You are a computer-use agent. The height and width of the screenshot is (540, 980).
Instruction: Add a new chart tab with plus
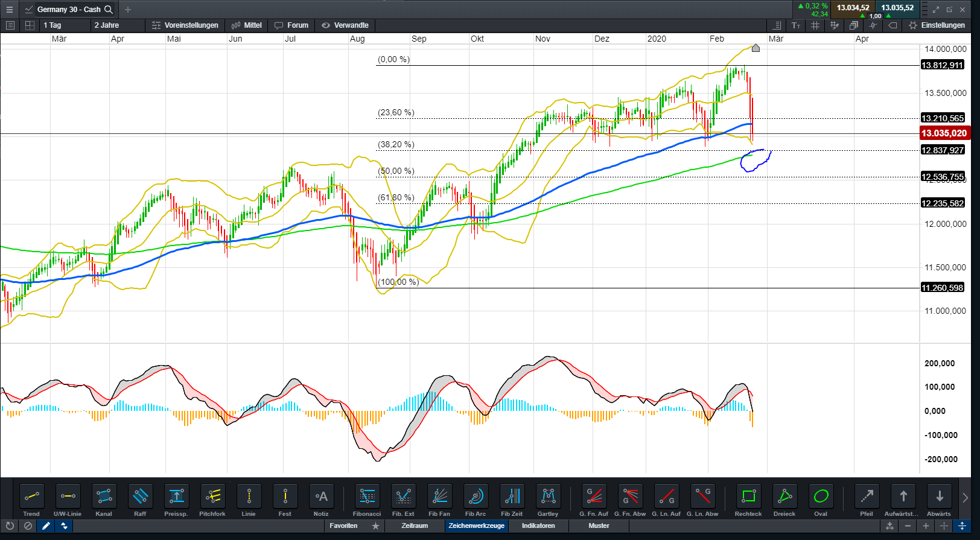(127, 9)
